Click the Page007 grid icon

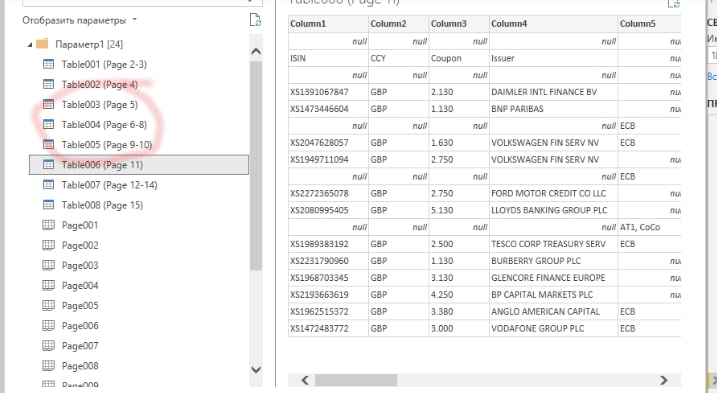48,345
